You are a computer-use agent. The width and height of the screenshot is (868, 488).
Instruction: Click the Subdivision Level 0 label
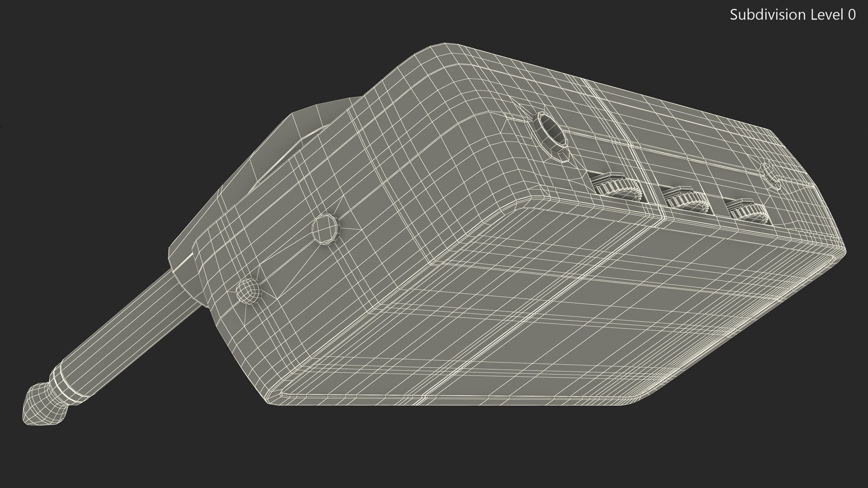pyautogui.click(x=792, y=15)
